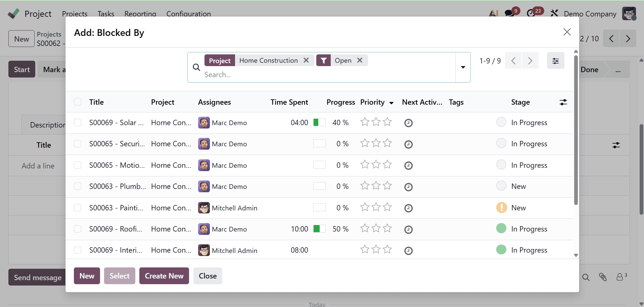Select the checkbox for S00063 Painting task

(x=77, y=207)
